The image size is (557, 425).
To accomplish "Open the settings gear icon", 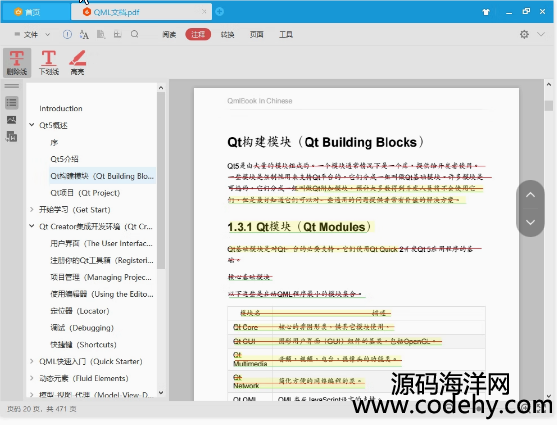I will 524,34.
